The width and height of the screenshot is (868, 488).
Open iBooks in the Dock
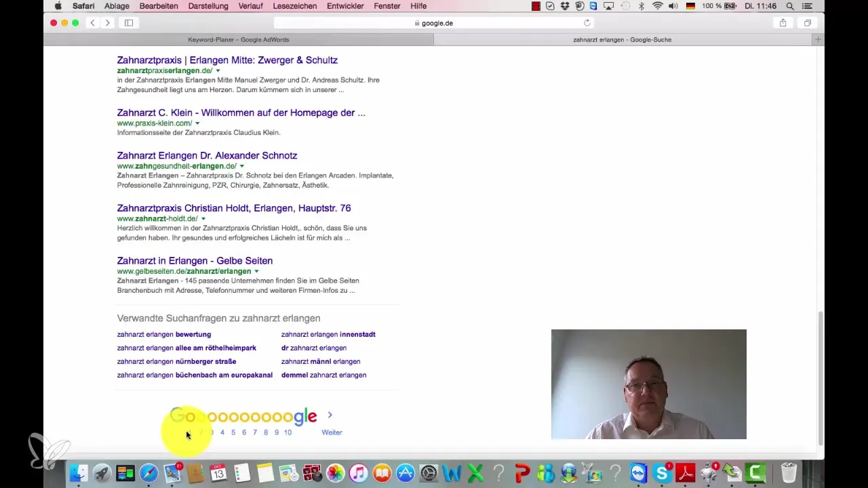tap(382, 473)
